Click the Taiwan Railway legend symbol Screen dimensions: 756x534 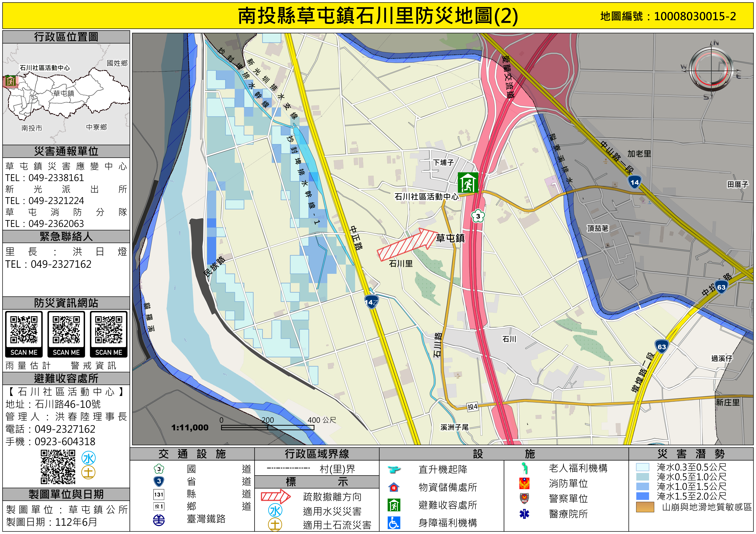[159, 520]
